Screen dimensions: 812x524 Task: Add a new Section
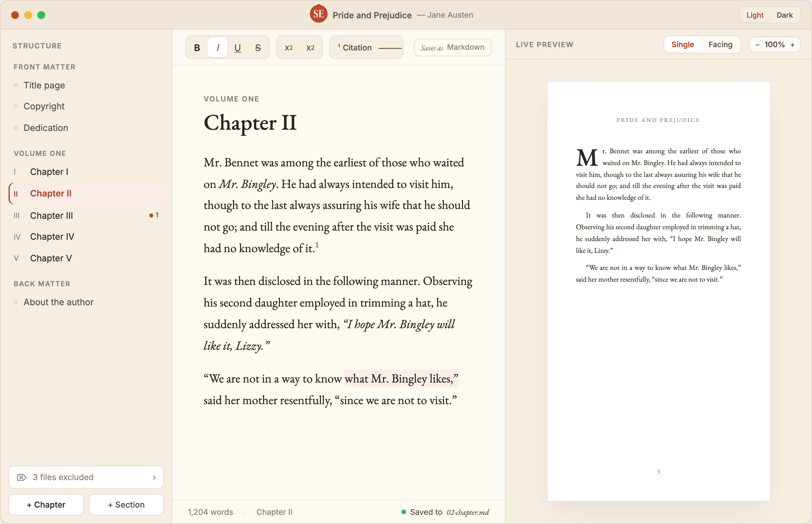tap(126, 505)
